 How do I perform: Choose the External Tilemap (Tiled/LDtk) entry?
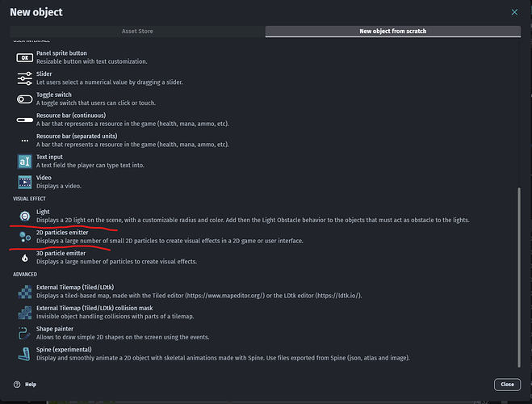[161, 291]
